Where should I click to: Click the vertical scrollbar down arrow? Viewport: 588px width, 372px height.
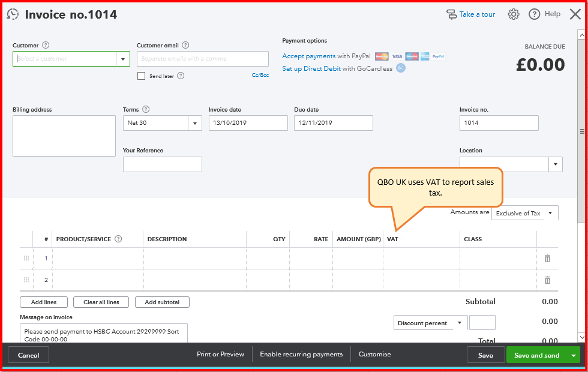(582, 337)
